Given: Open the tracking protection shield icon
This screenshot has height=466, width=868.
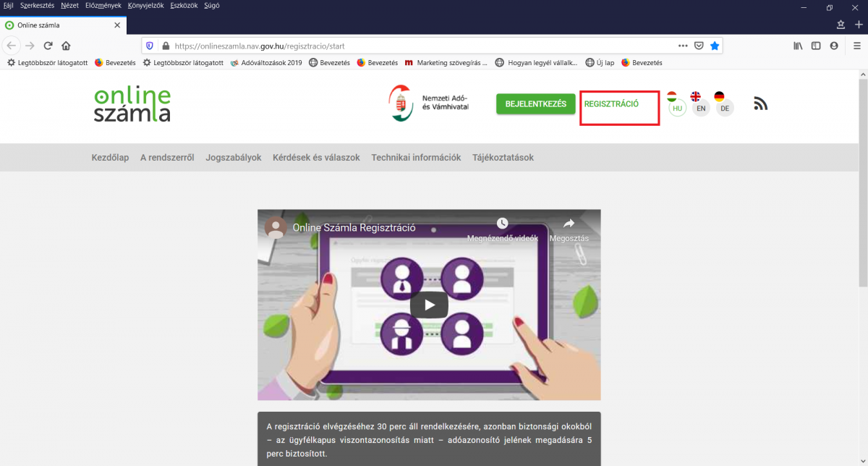Looking at the screenshot, I should tap(150, 45).
